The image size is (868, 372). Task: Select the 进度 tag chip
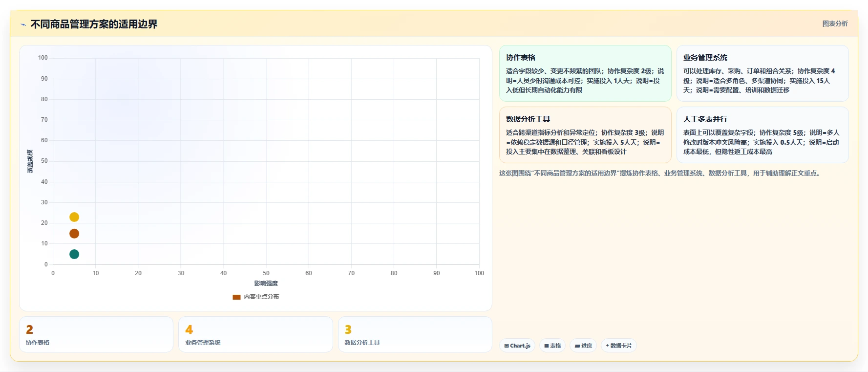pyautogui.click(x=583, y=346)
